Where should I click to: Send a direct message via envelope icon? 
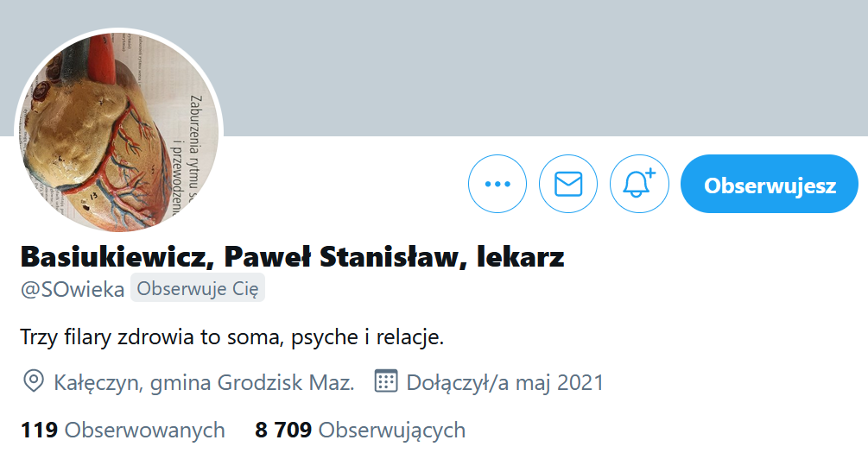tap(568, 184)
